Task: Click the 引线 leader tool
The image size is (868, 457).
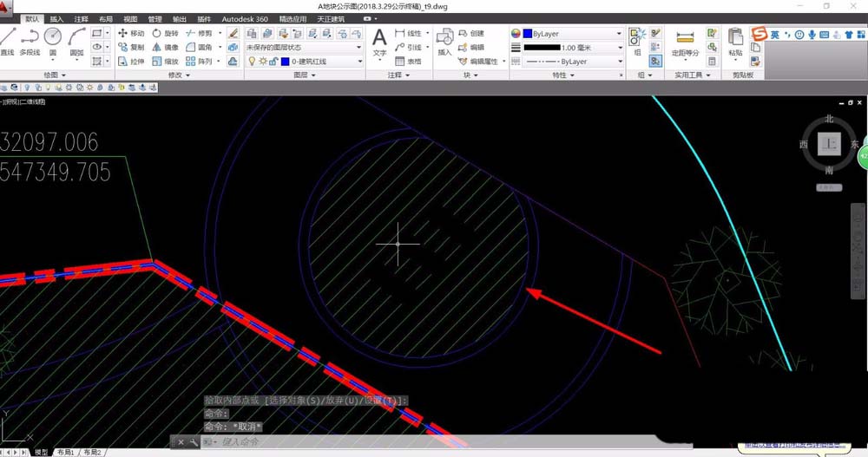Action: 409,47
